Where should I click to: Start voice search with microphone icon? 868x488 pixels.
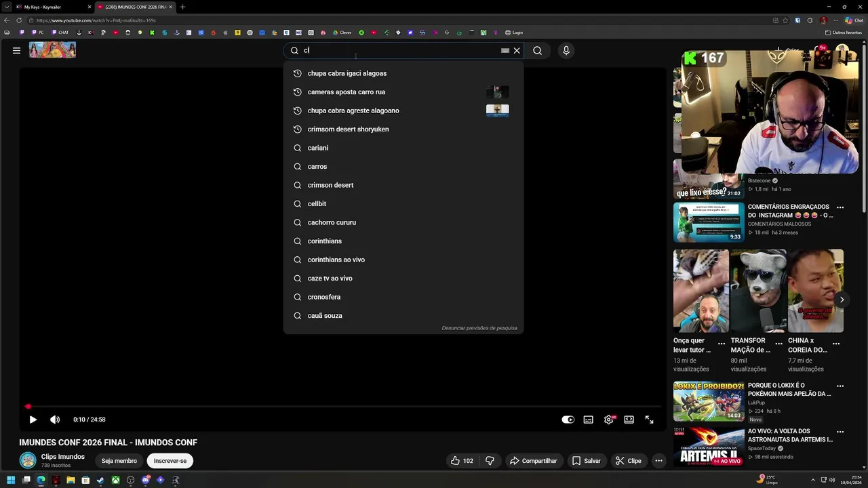pyautogui.click(x=566, y=50)
